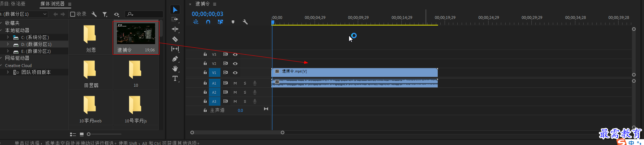
Task: Toggle the Linked Selection icon
Action: pos(220,22)
